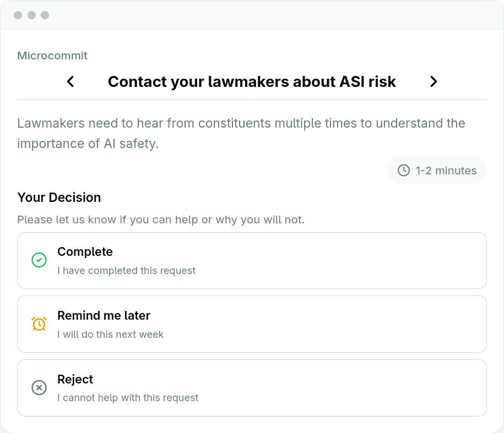Click the clock icon next to 1-2 minutes

click(404, 171)
